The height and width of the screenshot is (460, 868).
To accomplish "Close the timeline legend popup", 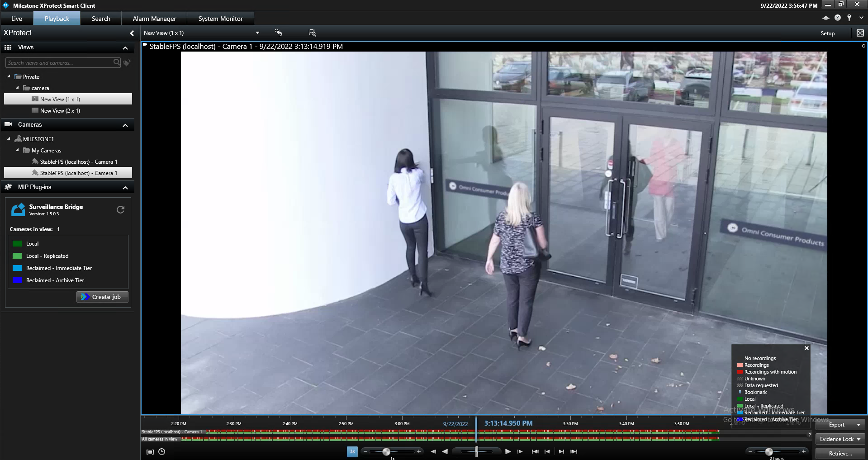I will (x=806, y=348).
